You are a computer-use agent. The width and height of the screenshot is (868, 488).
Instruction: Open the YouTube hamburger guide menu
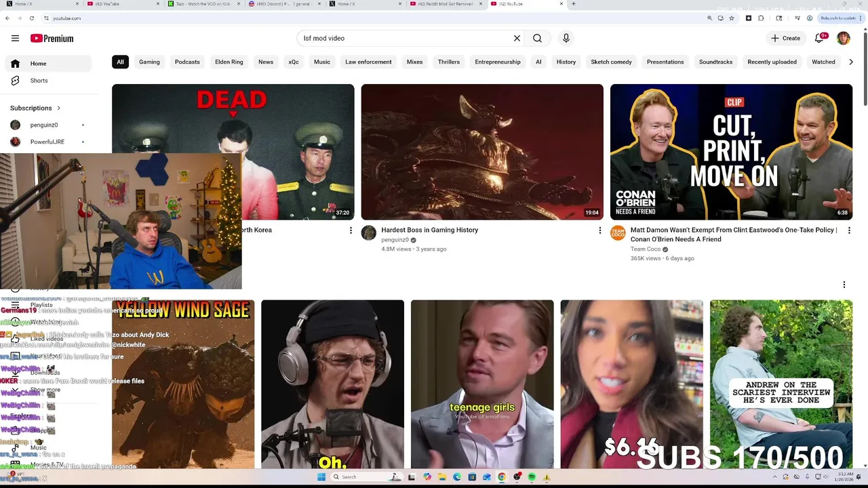[15, 39]
